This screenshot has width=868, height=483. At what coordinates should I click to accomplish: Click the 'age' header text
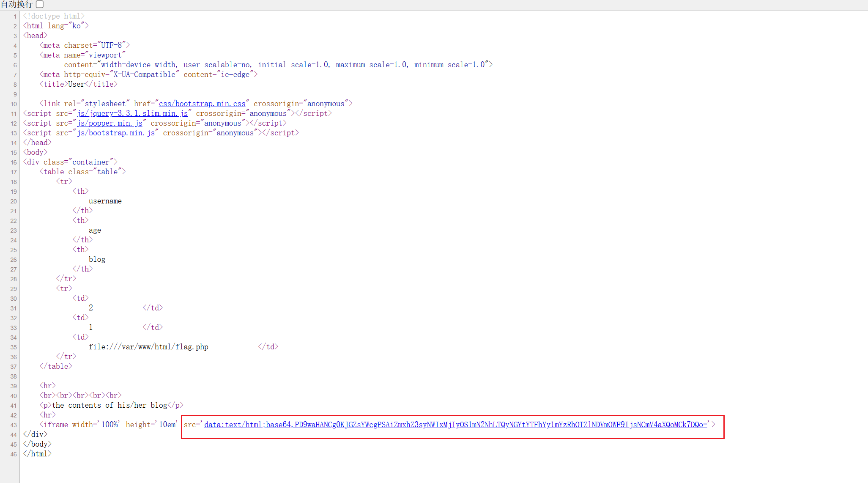[x=95, y=230]
